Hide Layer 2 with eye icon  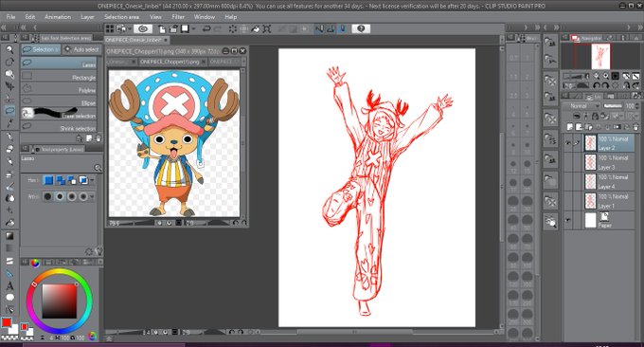[568, 143]
